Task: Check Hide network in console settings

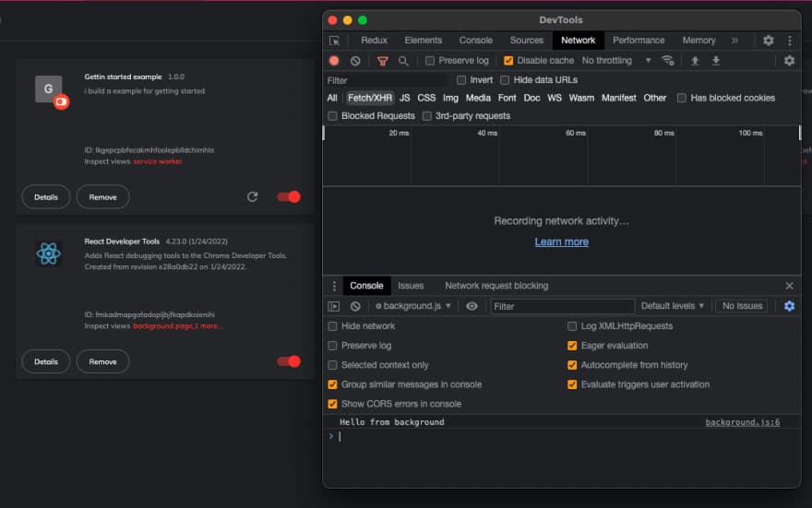Action: [x=332, y=326]
